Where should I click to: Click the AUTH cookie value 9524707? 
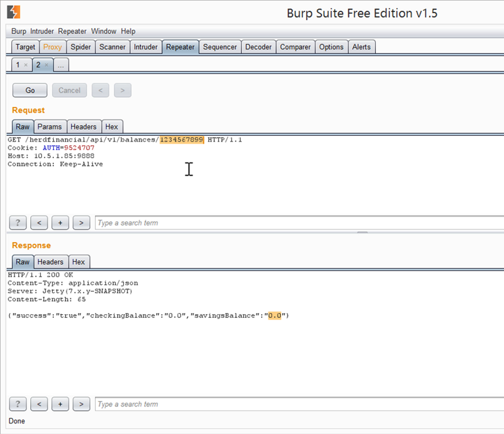coord(79,147)
